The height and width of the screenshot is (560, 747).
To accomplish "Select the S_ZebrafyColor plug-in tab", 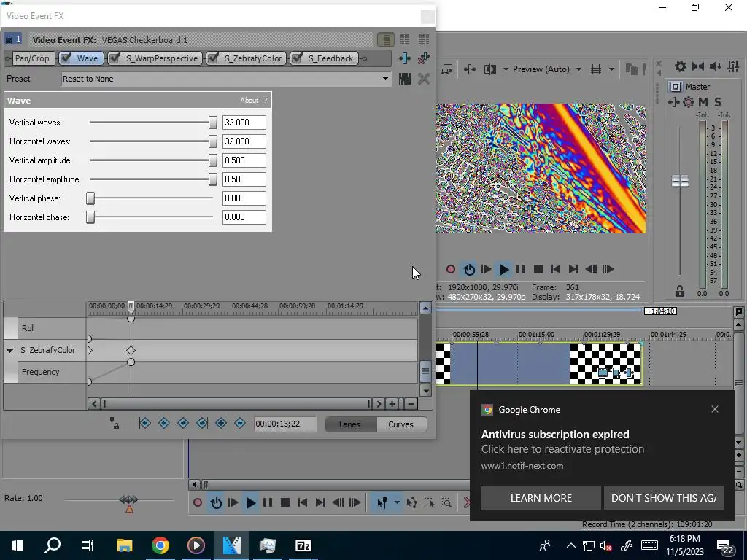I will [247, 58].
